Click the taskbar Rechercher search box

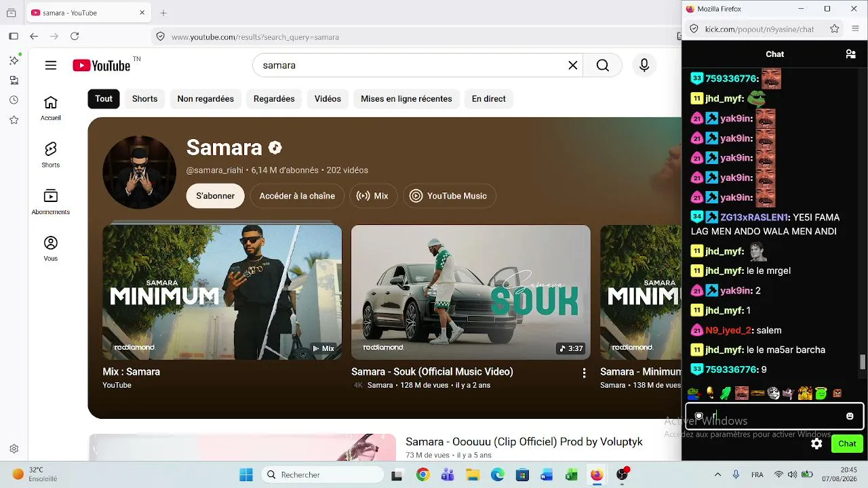point(321,474)
